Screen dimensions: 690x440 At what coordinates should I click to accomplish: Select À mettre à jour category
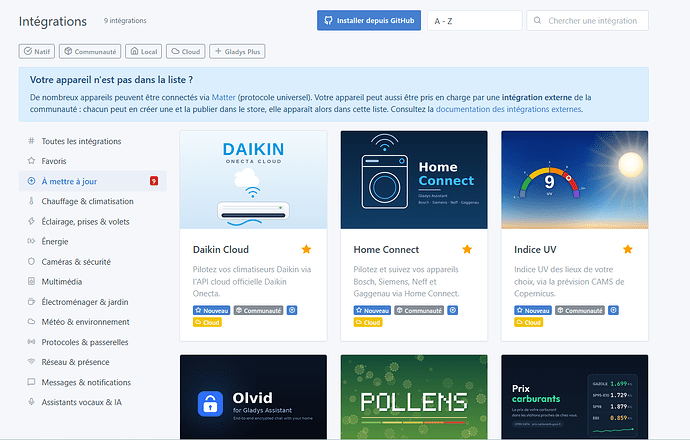click(92, 181)
